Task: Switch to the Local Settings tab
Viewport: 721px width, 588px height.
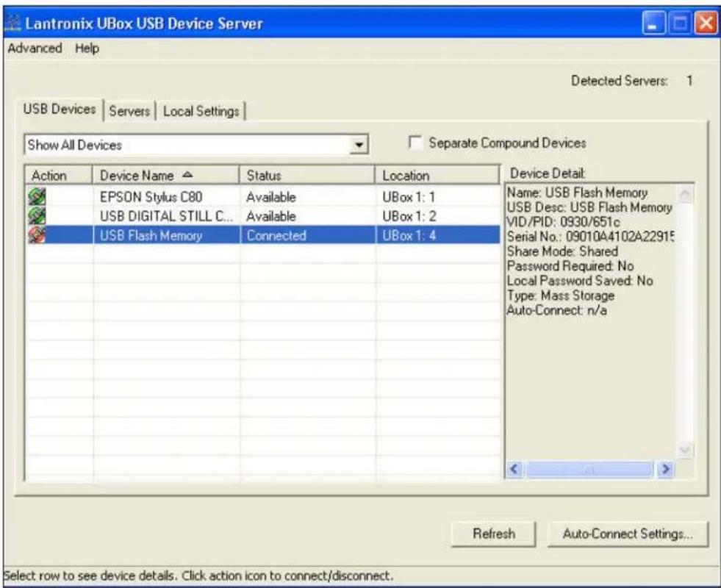Action: tap(201, 111)
